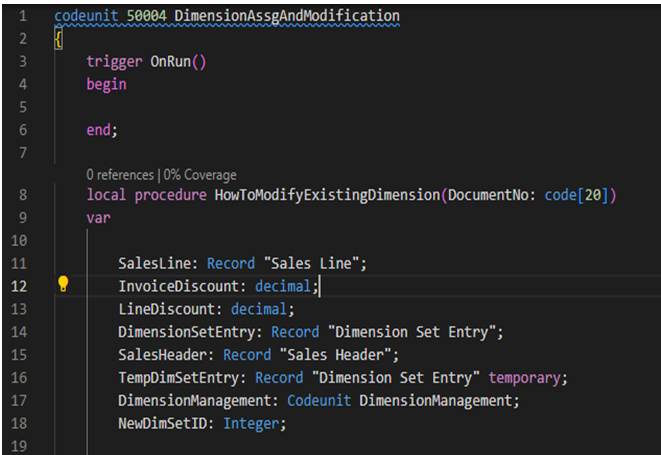Viewport: 661px width, 455px height.
Task: Click 'Record' keyword on the SalesHeader line
Action: [247, 355]
